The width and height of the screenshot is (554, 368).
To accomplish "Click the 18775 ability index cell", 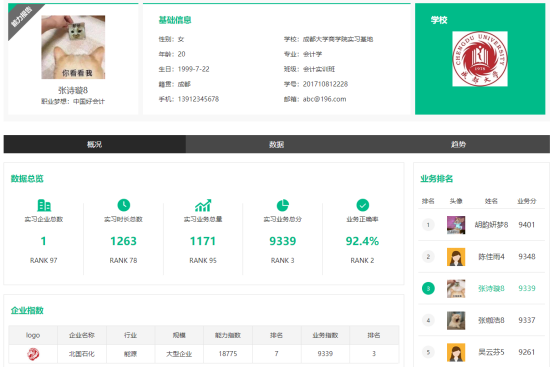I will pos(228,354).
